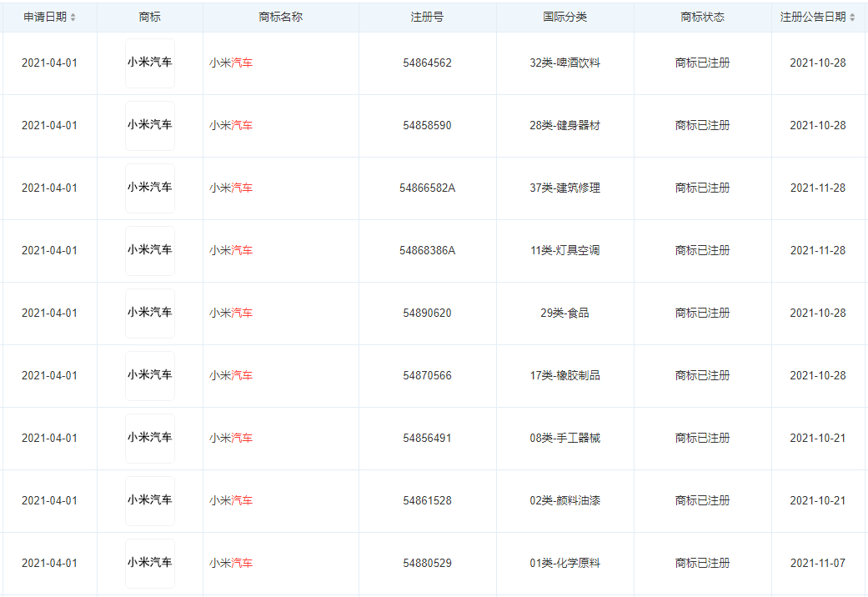This screenshot has width=868, height=597.
Task: Select the 2021-10-21 date for 54861528
Action: (x=818, y=501)
